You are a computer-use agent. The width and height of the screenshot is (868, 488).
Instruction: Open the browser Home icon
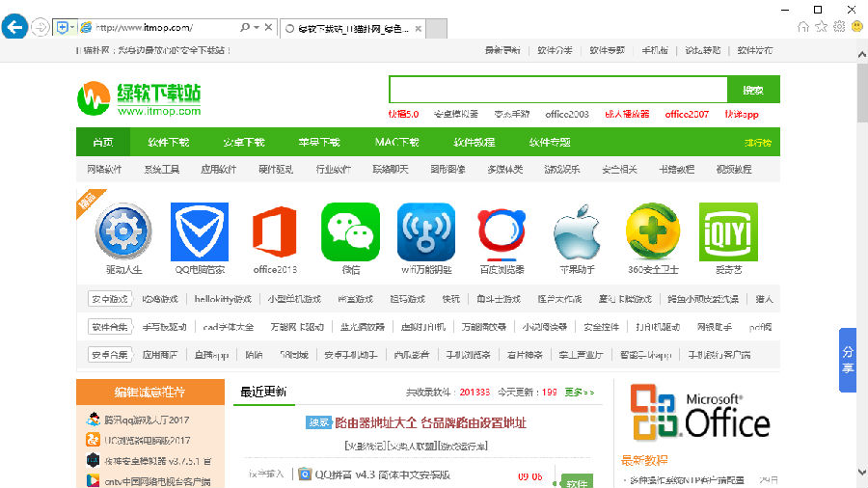(803, 27)
